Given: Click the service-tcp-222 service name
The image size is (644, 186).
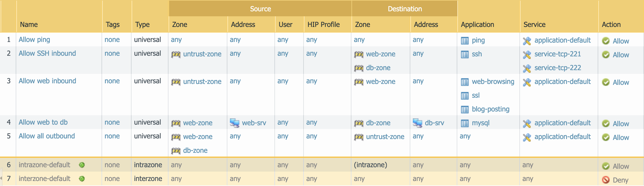Looking at the screenshot, I should [x=558, y=68].
